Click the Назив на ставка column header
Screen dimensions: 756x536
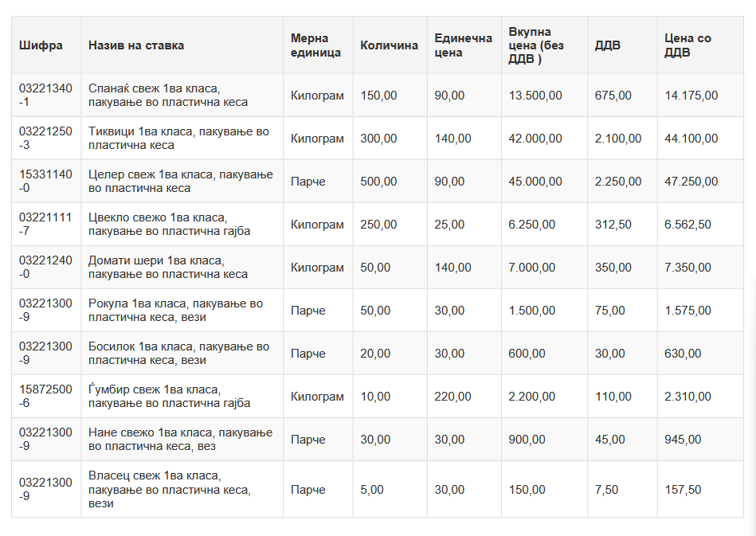[x=136, y=45]
